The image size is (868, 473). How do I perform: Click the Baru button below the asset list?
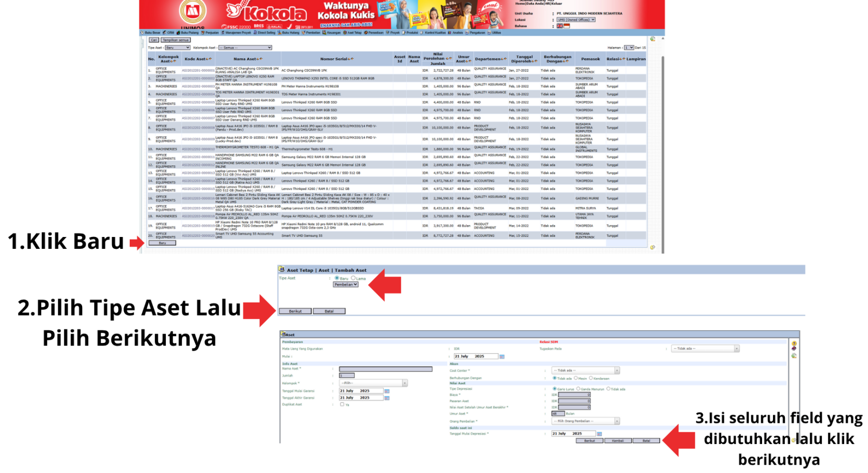coord(163,243)
